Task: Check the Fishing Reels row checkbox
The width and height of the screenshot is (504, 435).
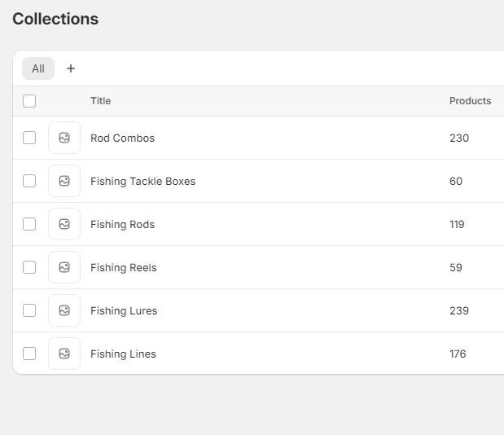Action: click(29, 267)
